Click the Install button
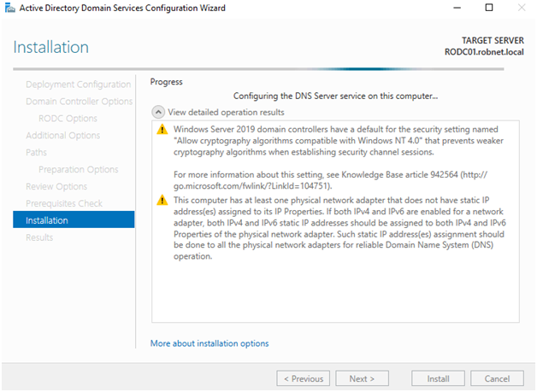This screenshot has width=537, height=392. pos(438,378)
